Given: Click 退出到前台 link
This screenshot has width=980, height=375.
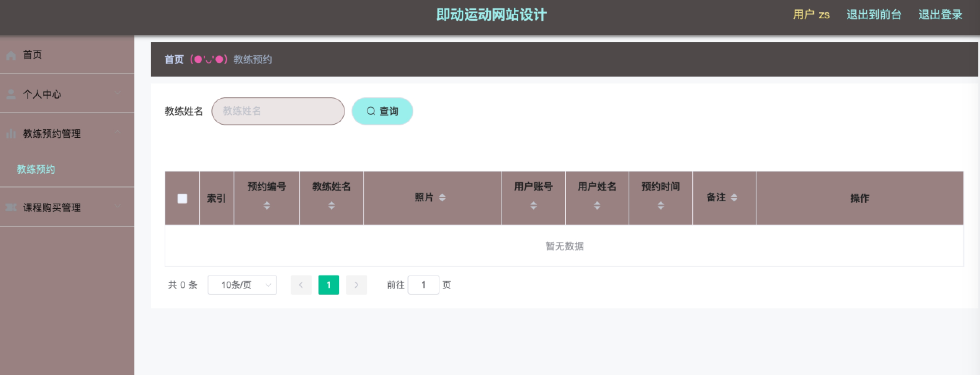Looking at the screenshot, I should 874,15.
